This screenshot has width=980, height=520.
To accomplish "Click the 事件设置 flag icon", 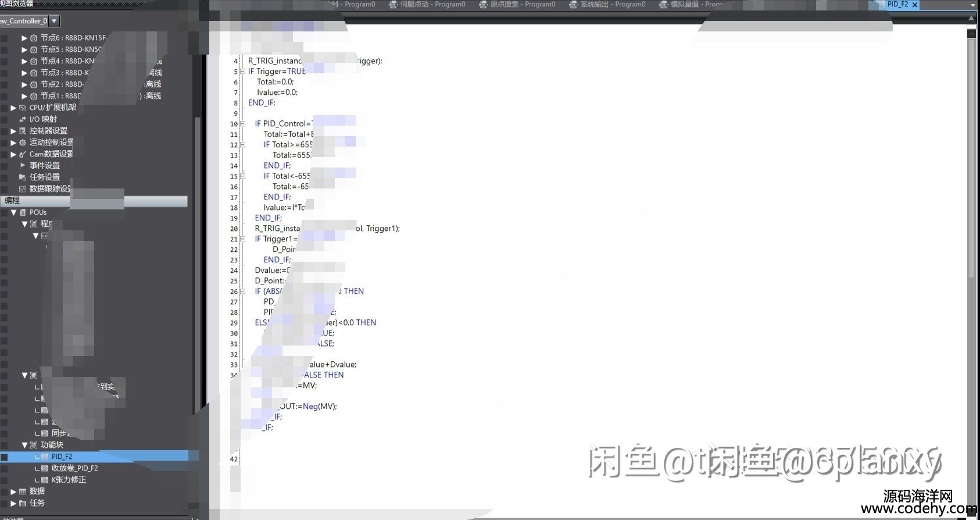I will [x=23, y=166].
